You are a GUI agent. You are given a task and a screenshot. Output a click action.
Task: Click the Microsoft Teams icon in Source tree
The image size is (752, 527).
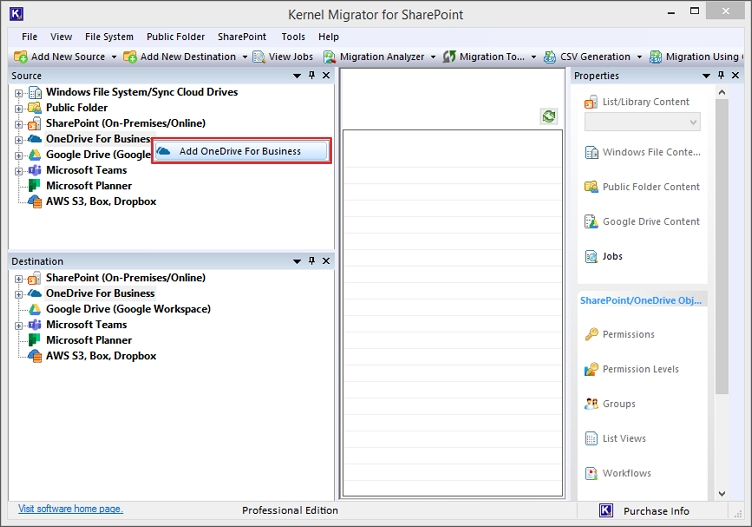(x=35, y=170)
